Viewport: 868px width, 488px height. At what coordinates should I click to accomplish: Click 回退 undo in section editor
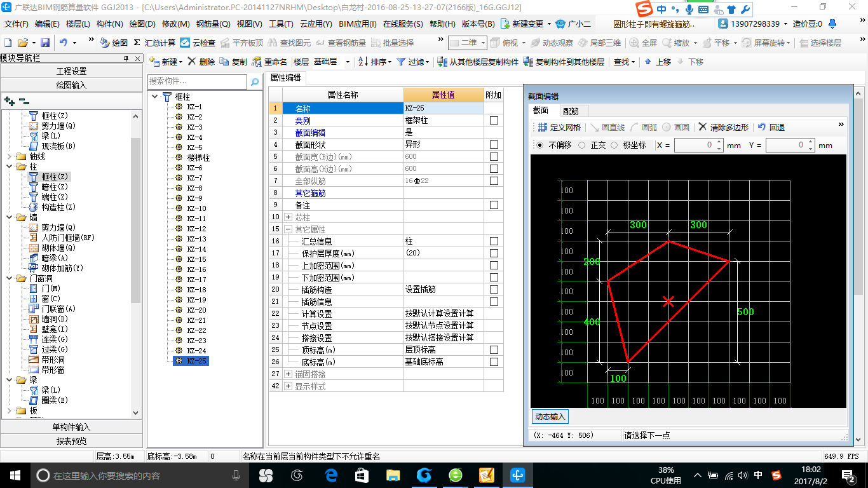771,127
